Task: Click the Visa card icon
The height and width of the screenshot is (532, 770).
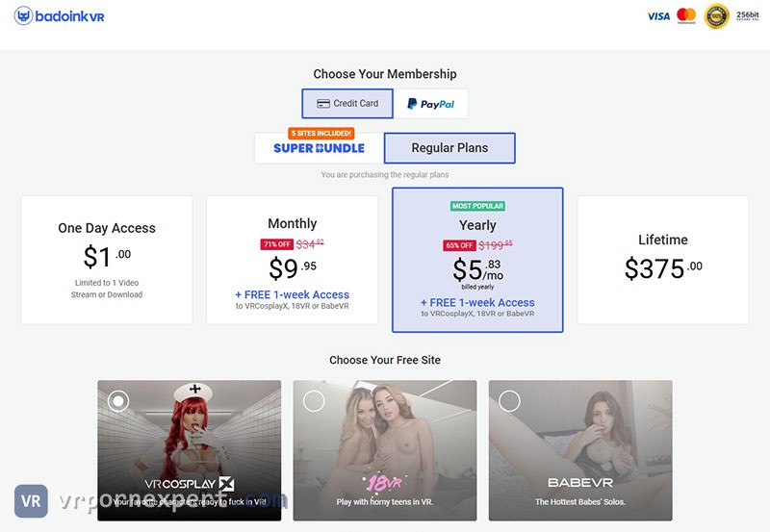Action: (658, 16)
